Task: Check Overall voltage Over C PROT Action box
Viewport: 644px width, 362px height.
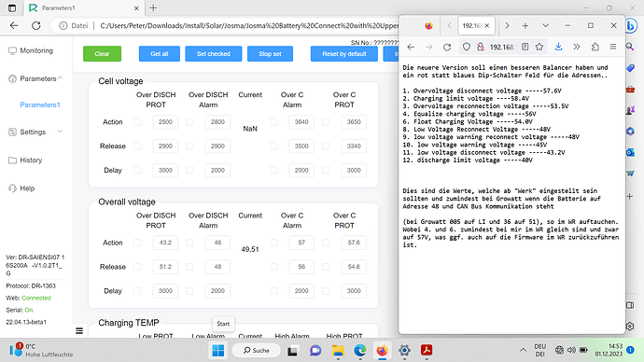Action: pyautogui.click(x=326, y=243)
